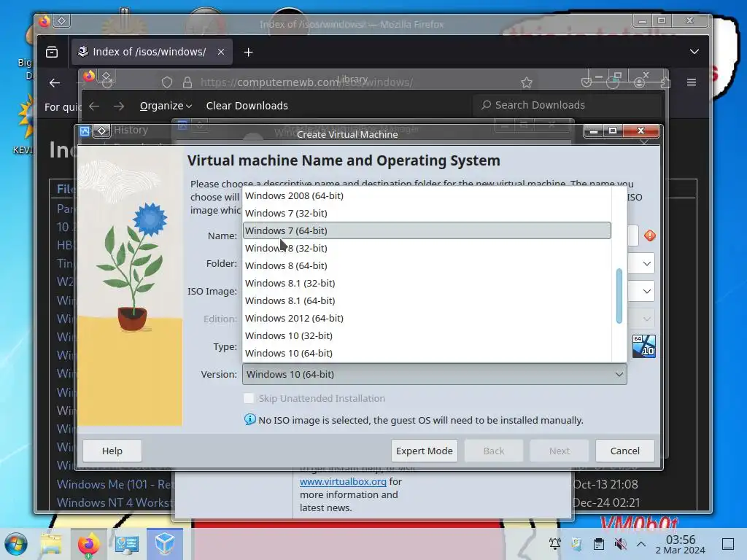Click show desktop button
747x560 pixels.
[x=728, y=544]
